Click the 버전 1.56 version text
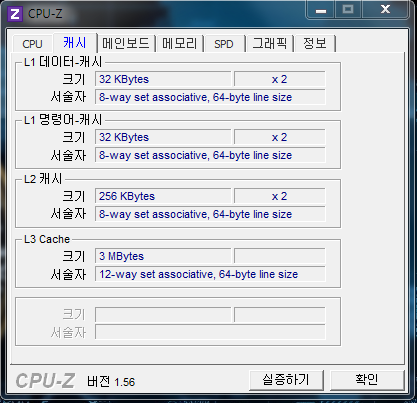Screen dimensions: 417x403 pos(111,381)
